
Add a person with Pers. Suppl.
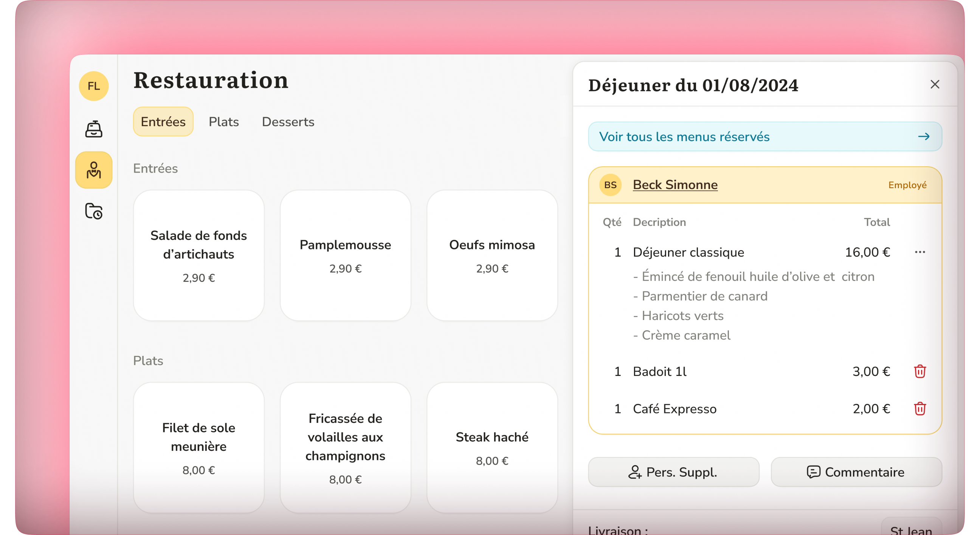tap(673, 472)
